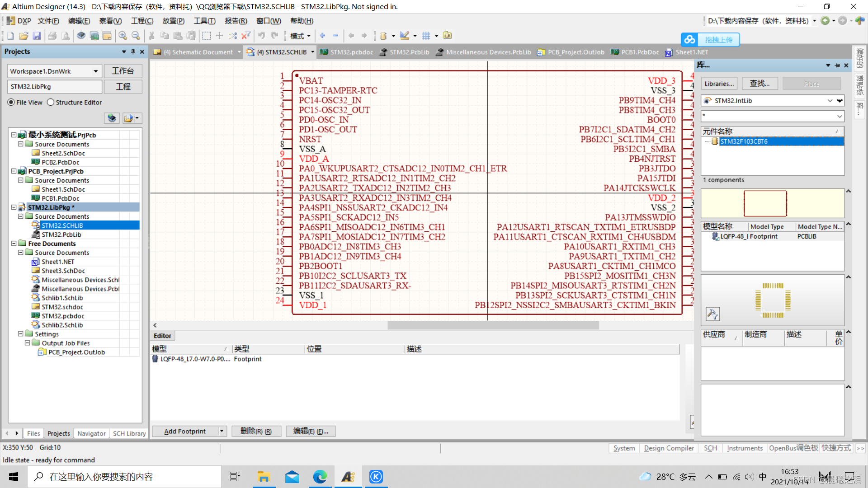Viewport: 868px width, 488px height.
Task: Select the File View radio button
Action: point(11,103)
